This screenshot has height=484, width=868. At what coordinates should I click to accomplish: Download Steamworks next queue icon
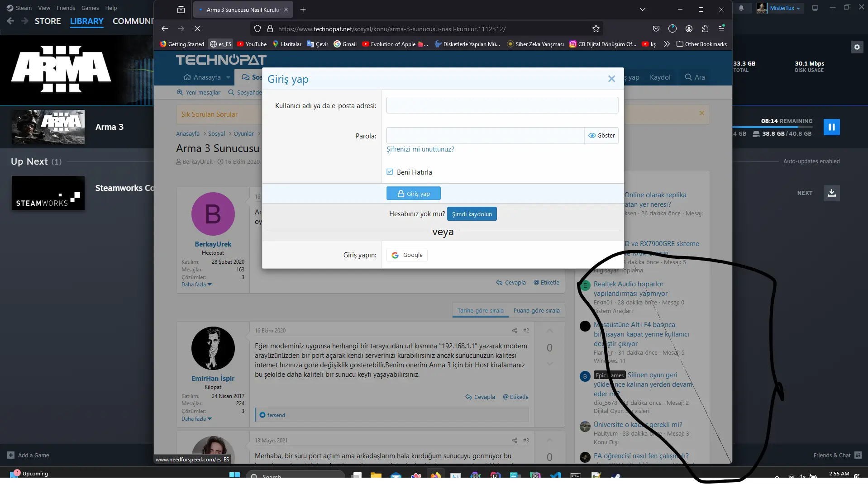pos(831,193)
